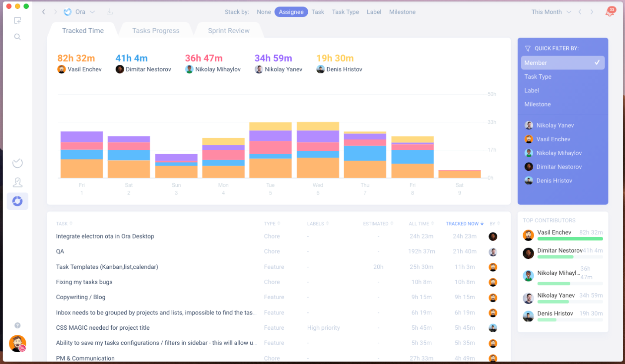Sort table by the Tracked Now column
The image size is (625, 364).
(465, 224)
